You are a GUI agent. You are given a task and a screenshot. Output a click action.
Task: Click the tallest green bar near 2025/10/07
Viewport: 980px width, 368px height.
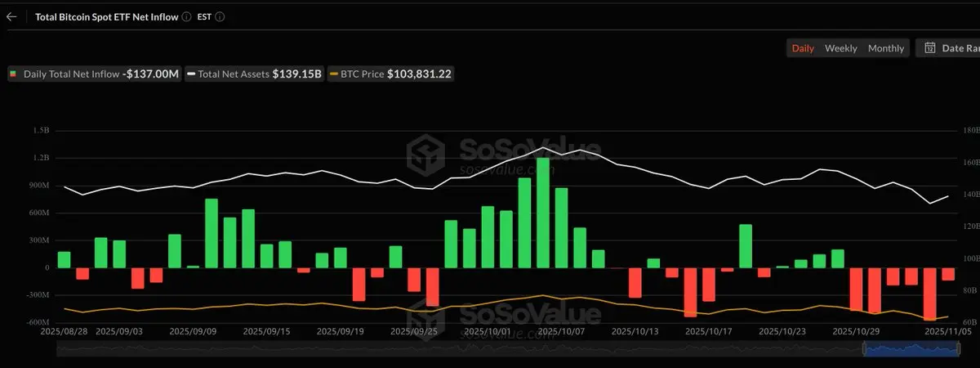click(543, 213)
